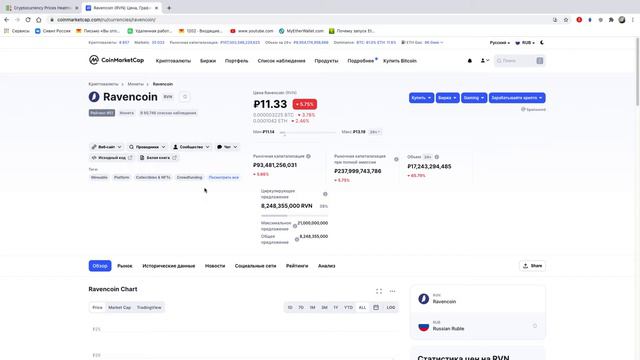Click the Ravencoin icon in the converter
The width and height of the screenshot is (640, 360).
click(x=424, y=299)
